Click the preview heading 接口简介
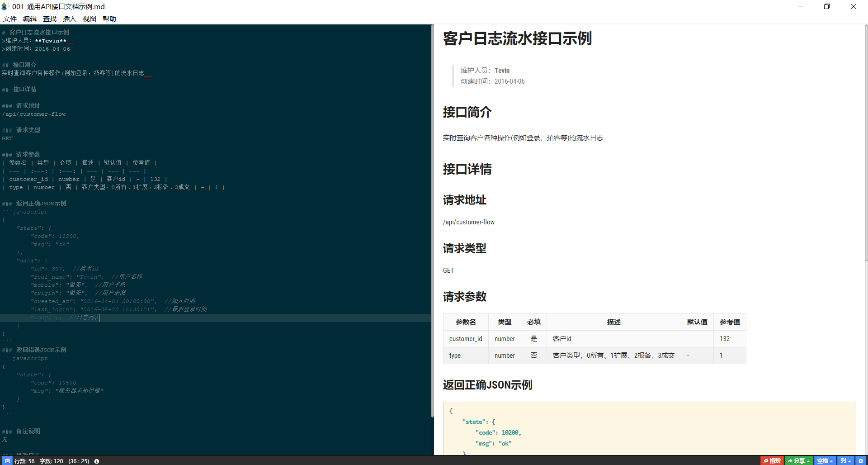 point(467,112)
